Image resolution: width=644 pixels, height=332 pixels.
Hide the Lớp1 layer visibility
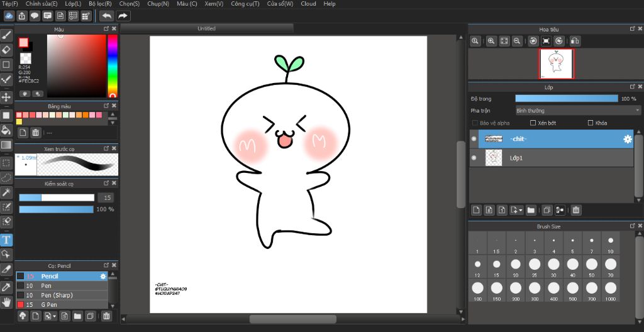(474, 158)
